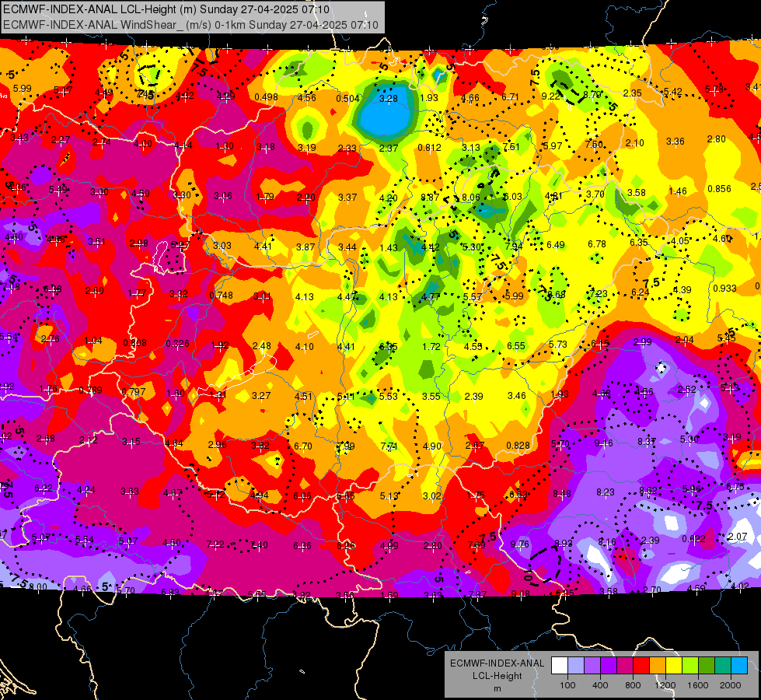Click the wind shear value 1.46
761x700 pixels.
pos(678,191)
